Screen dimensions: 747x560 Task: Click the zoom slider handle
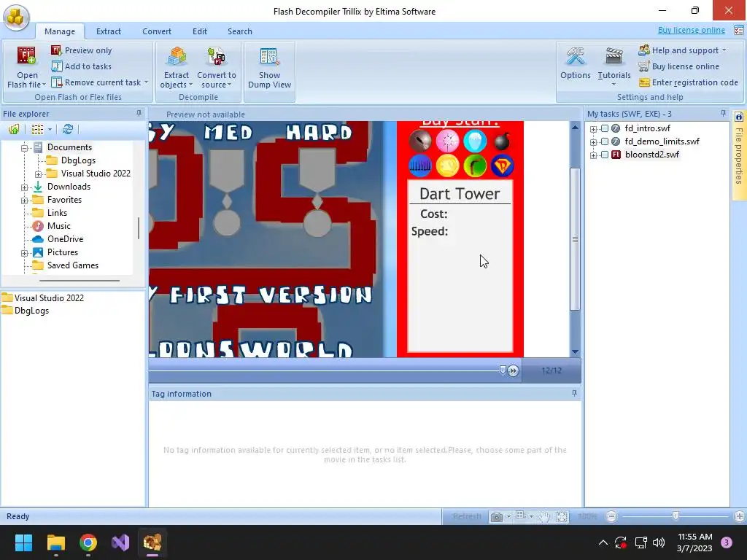pos(676,516)
